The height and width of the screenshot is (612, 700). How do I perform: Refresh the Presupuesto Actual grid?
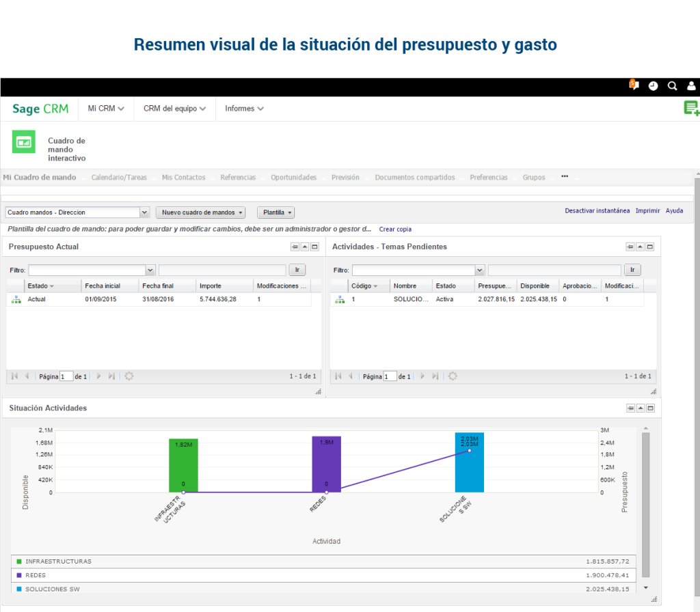pyautogui.click(x=129, y=376)
